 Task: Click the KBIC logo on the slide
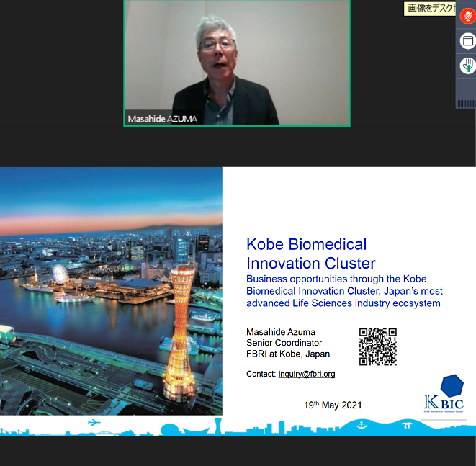pos(444,393)
